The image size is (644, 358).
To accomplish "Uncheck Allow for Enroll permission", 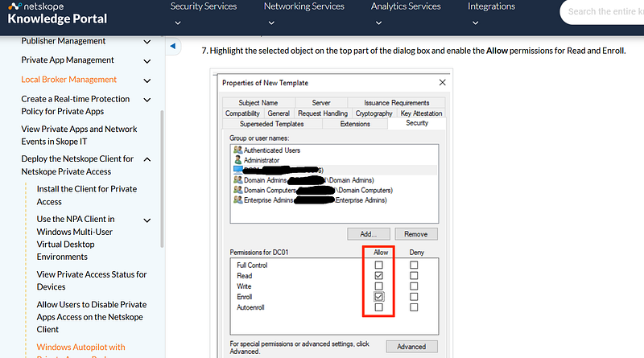I will click(378, 296).
